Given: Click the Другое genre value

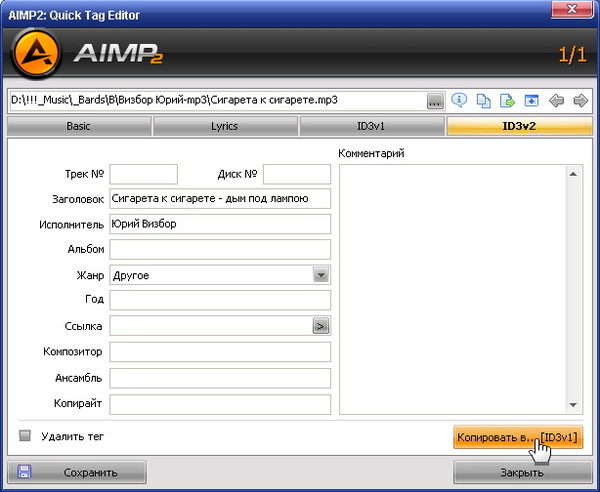Looking at the screenshot, I should [131, 275].
